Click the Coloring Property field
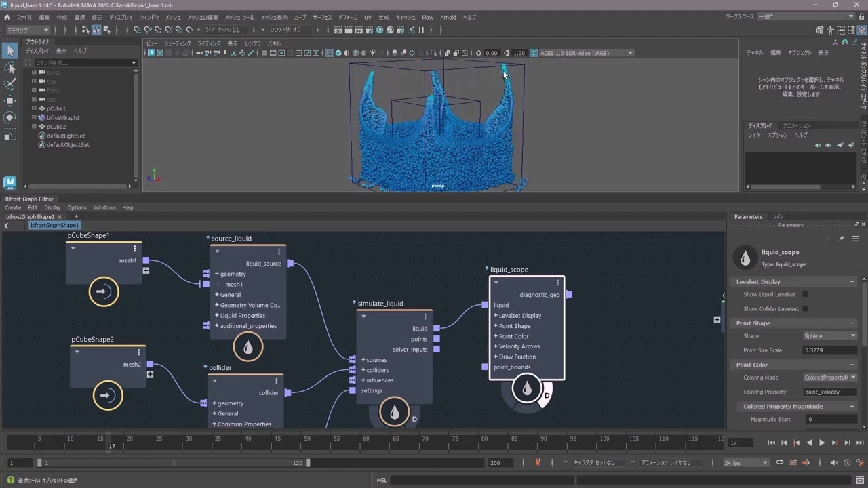 830,392
